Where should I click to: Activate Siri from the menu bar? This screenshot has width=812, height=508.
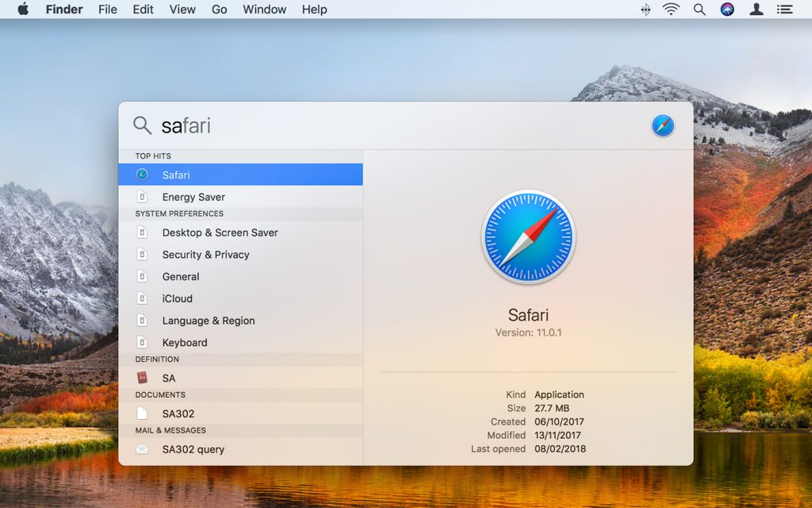pos(728,10)
